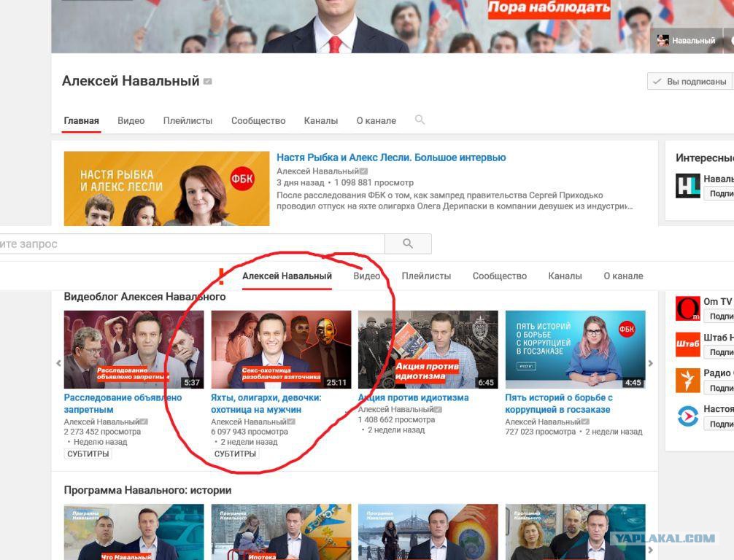Open the Штаб channel logo
Image resolution: width=734 pixels, height=560 pixels.
tap(687, 344)
